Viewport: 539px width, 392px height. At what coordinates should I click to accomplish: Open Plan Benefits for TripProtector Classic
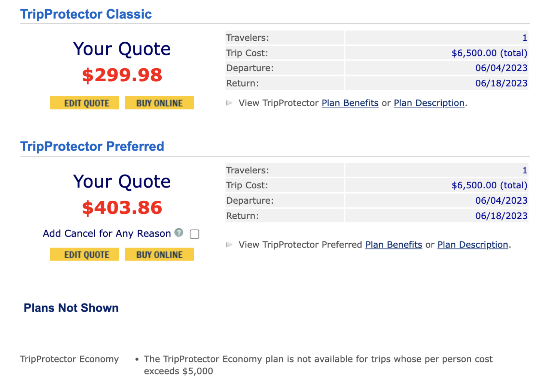[350, 103]
